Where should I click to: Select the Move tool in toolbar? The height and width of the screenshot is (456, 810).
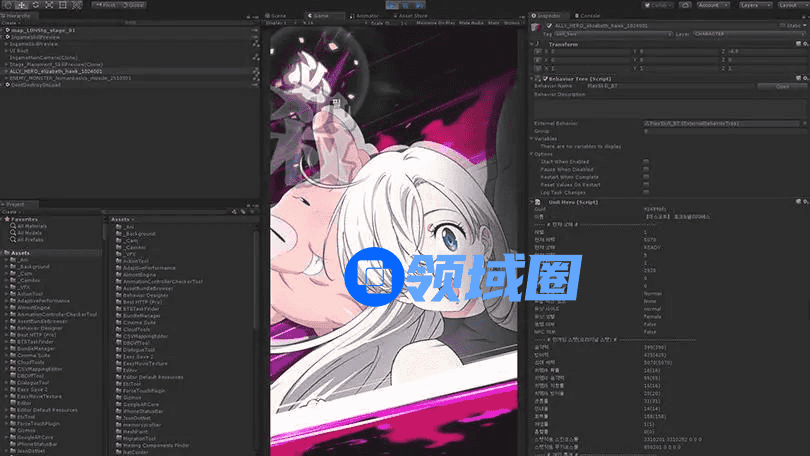21,5
